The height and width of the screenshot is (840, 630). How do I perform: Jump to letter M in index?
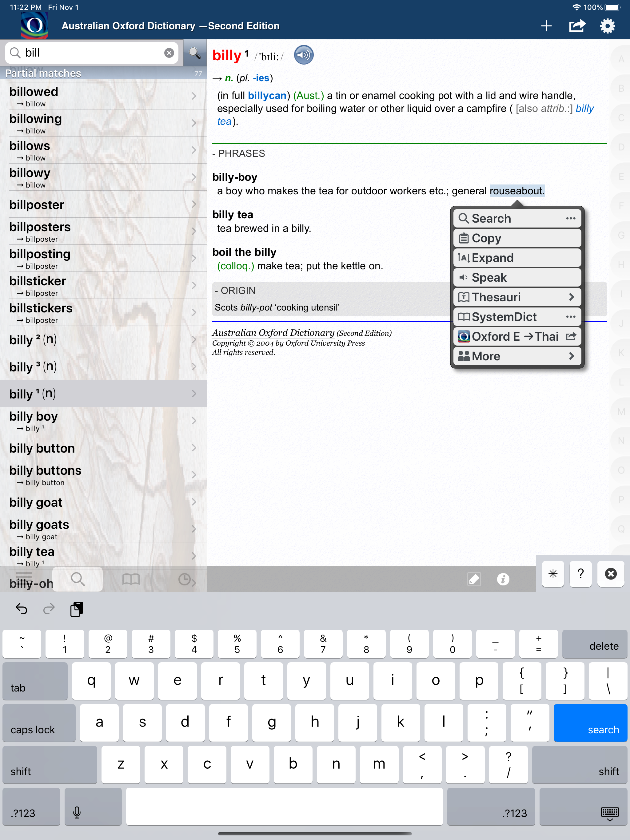point(621,412)
